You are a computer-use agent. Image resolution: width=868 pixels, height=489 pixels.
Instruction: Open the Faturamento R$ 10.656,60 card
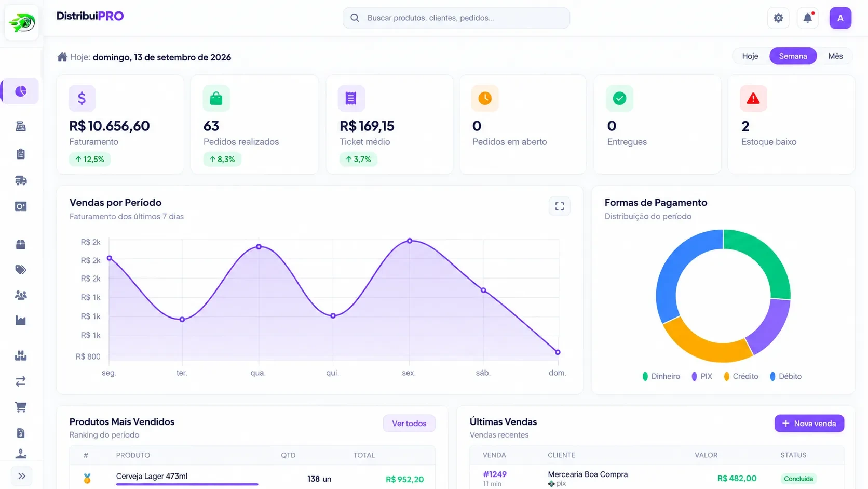(120, 124)
